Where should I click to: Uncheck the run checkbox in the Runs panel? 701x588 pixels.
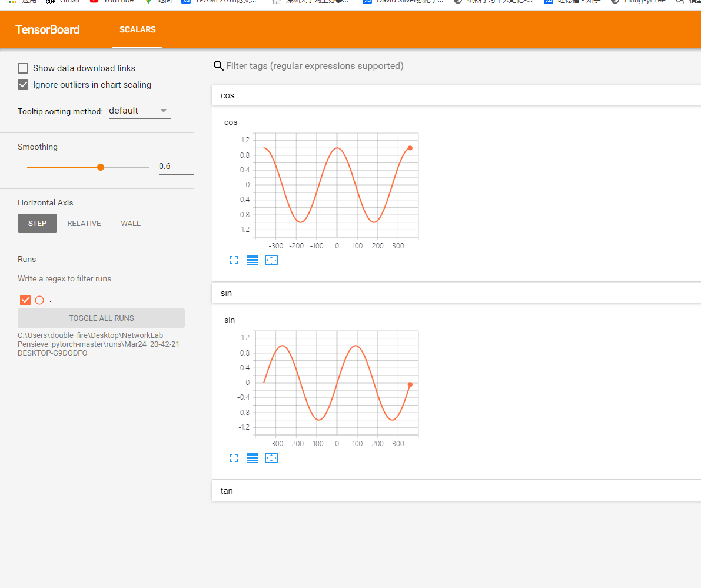click(25, 300)
